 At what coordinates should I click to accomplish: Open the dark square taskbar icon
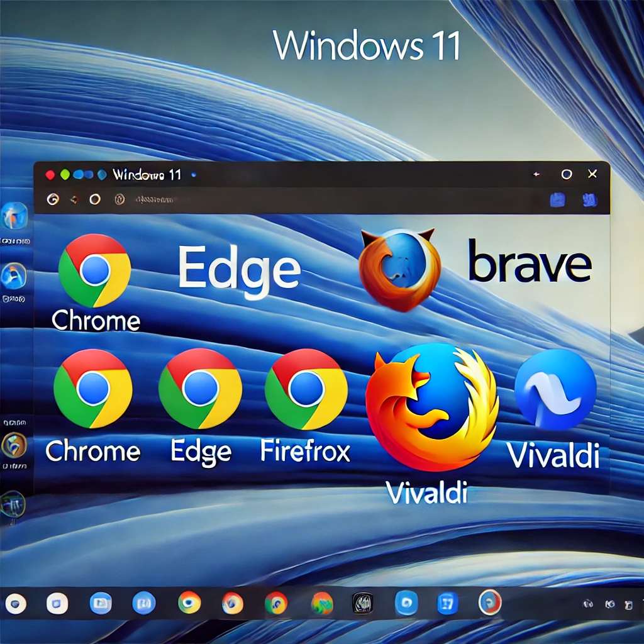(x=363, y=604)
